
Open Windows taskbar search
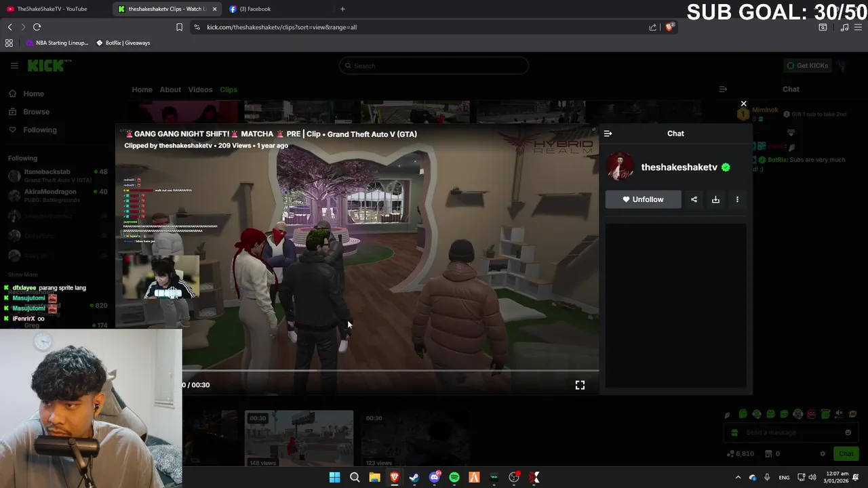[x=355, y=477]
